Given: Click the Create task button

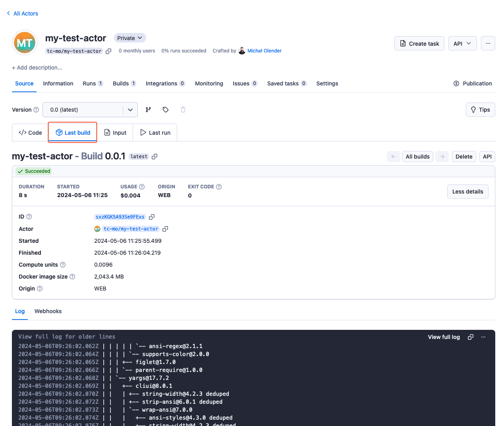Looking at the screenshot, I should [x=419, y=43].
